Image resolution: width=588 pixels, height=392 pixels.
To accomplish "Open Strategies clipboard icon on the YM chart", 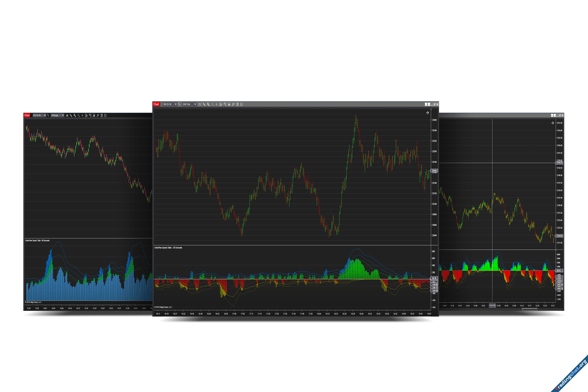I will [x=238, y=104].
